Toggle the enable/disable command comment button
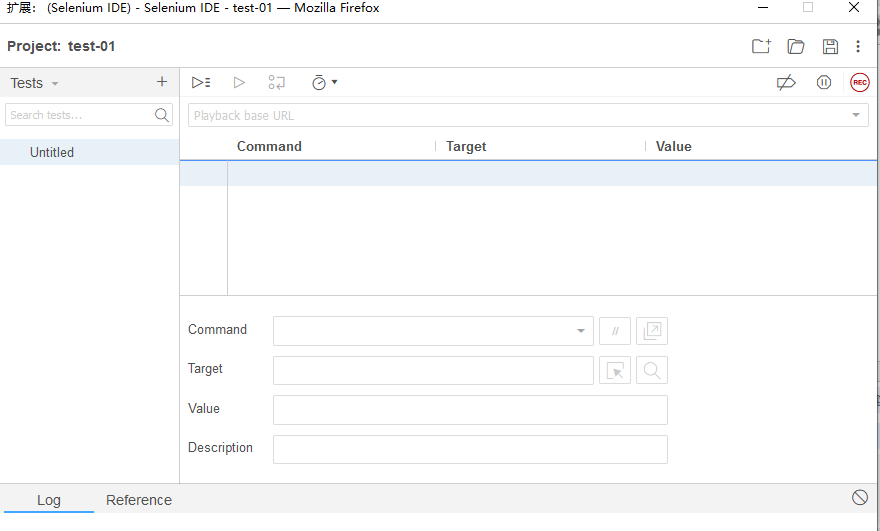Screen dimensions: 880x531 point(615,331)
